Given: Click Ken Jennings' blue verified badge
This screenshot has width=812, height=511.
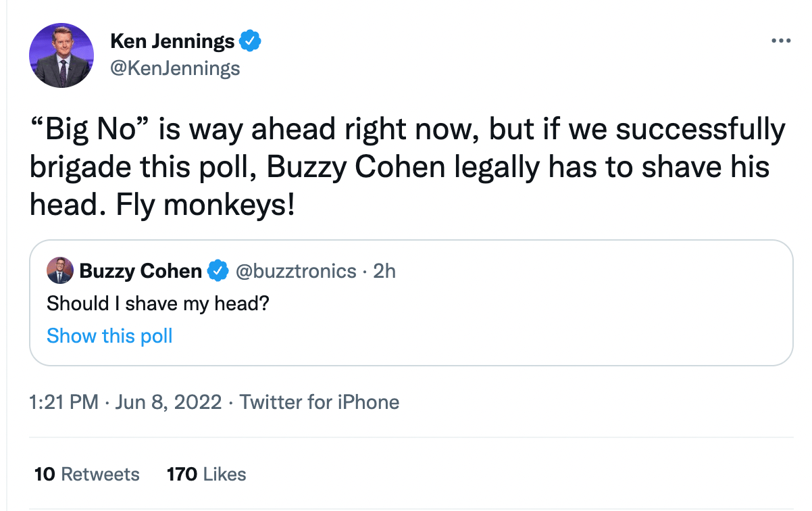Looking at the screenshot, I should click(251, 42).
